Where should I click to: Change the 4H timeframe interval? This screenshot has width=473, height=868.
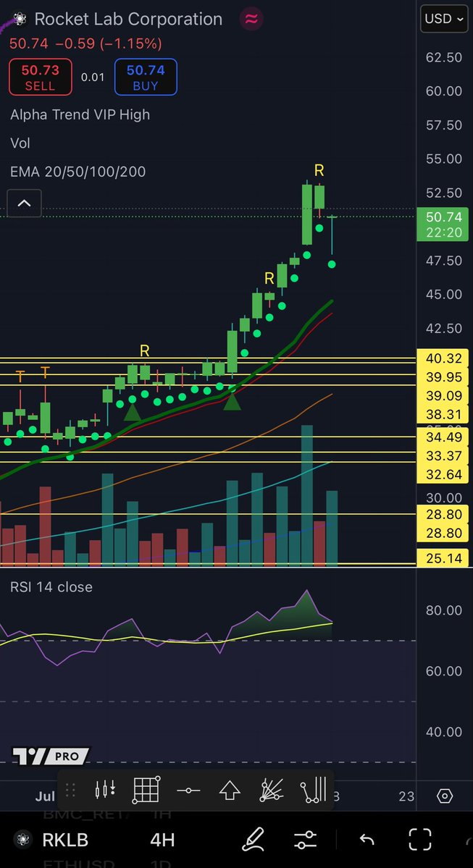(x=162, y=840)
